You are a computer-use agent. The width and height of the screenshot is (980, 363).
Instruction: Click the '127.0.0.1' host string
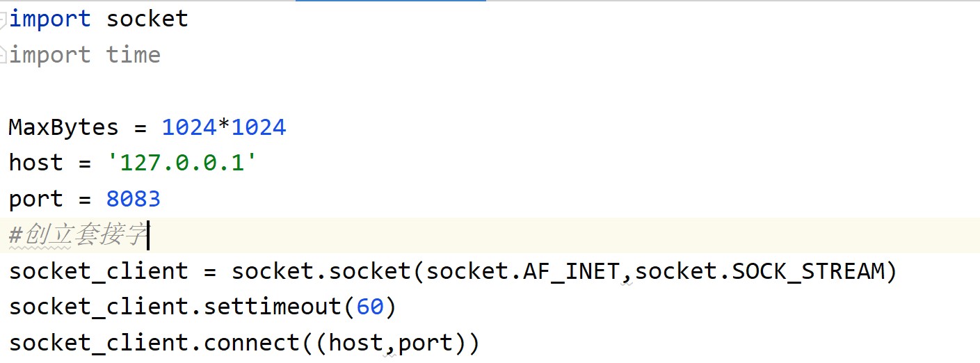(182, 163)
